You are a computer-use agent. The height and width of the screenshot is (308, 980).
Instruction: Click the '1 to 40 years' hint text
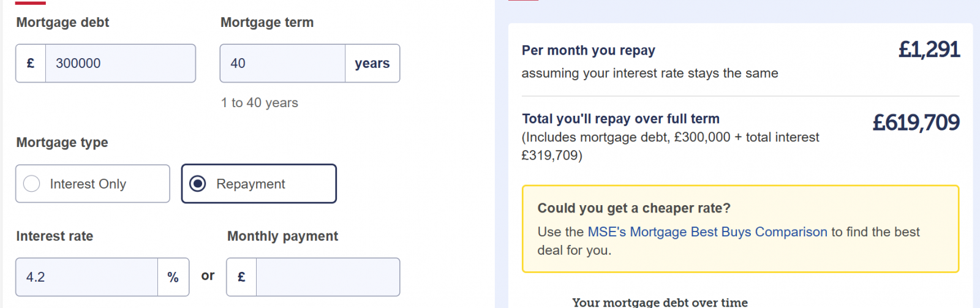coord(260,103)
